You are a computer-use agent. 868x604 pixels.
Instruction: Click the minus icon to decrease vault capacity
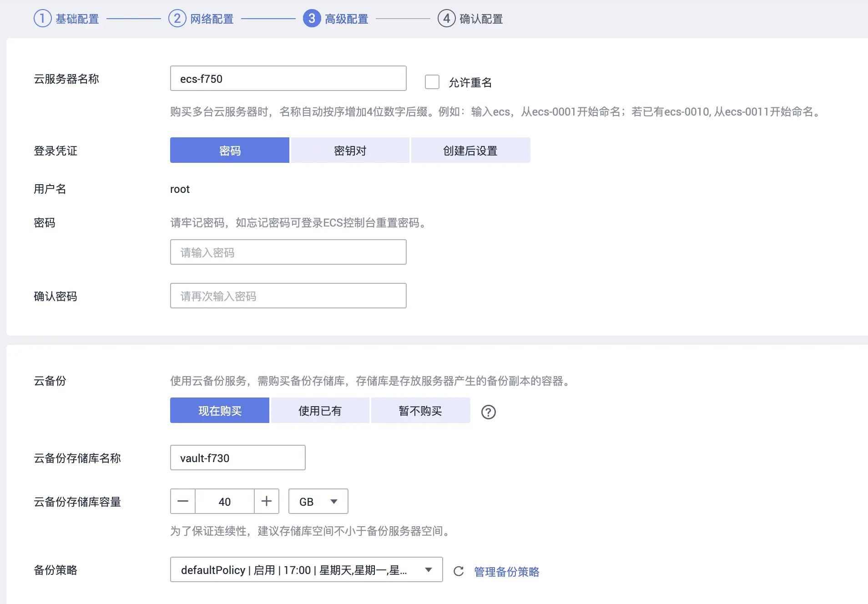coord(182,501)
